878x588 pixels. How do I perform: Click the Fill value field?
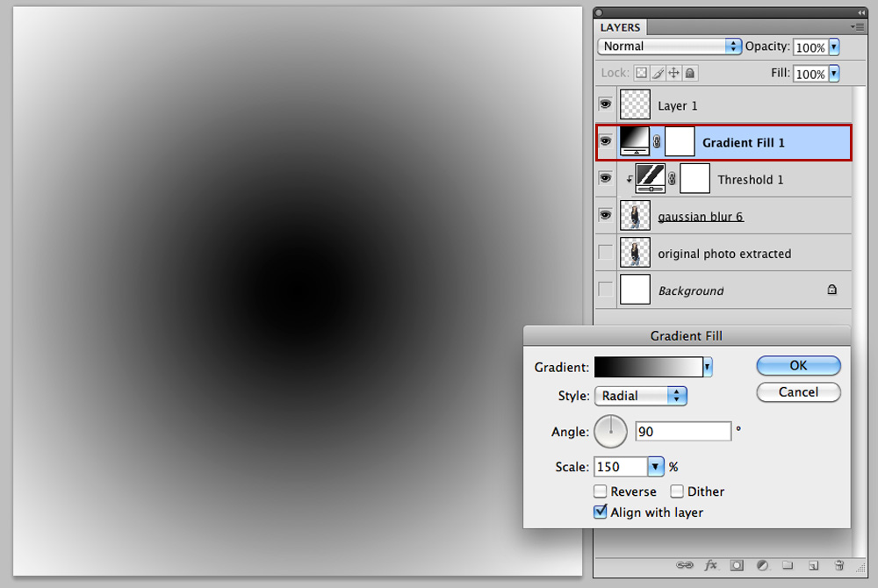click(x=810, y=74)
